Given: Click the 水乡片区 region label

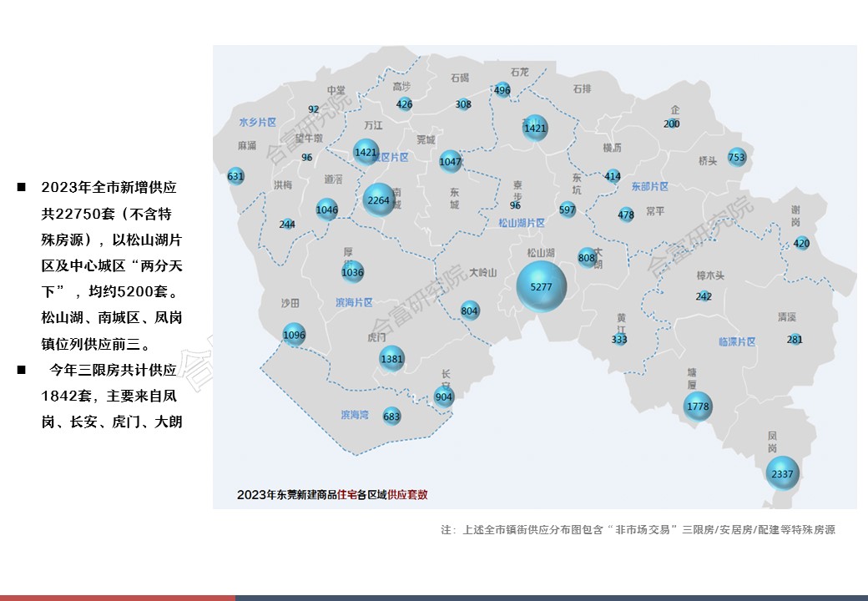Looking at the screenshot, I should pos(257,122).
